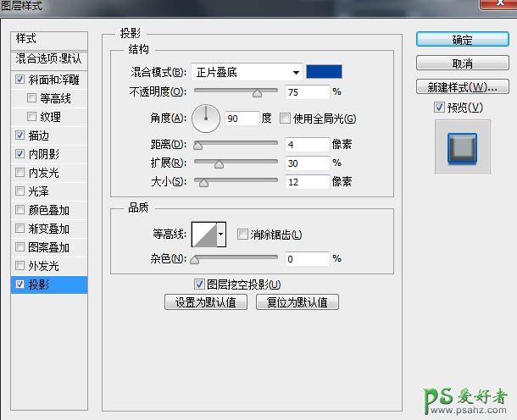
Task: Click 设置为默认值 button
Action: 206,302
